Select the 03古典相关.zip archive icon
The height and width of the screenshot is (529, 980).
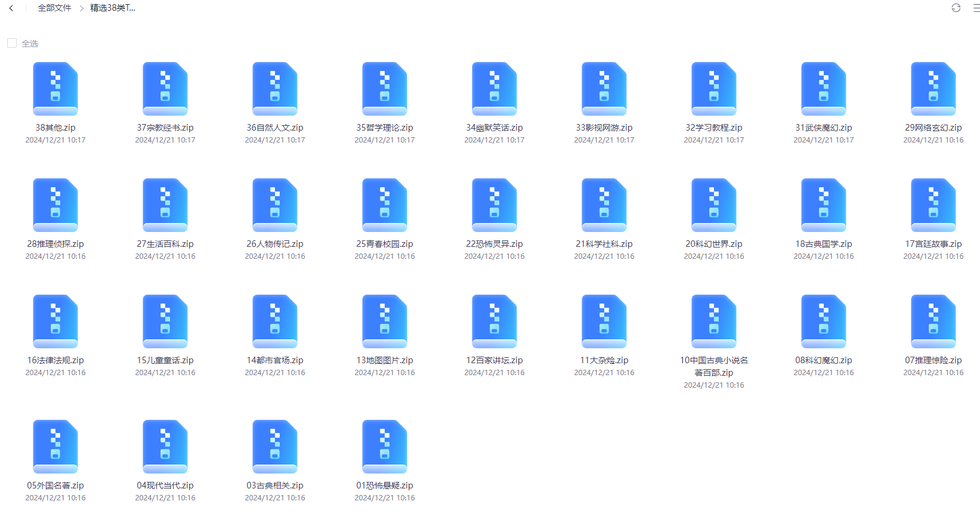click(x=275, y=447)
